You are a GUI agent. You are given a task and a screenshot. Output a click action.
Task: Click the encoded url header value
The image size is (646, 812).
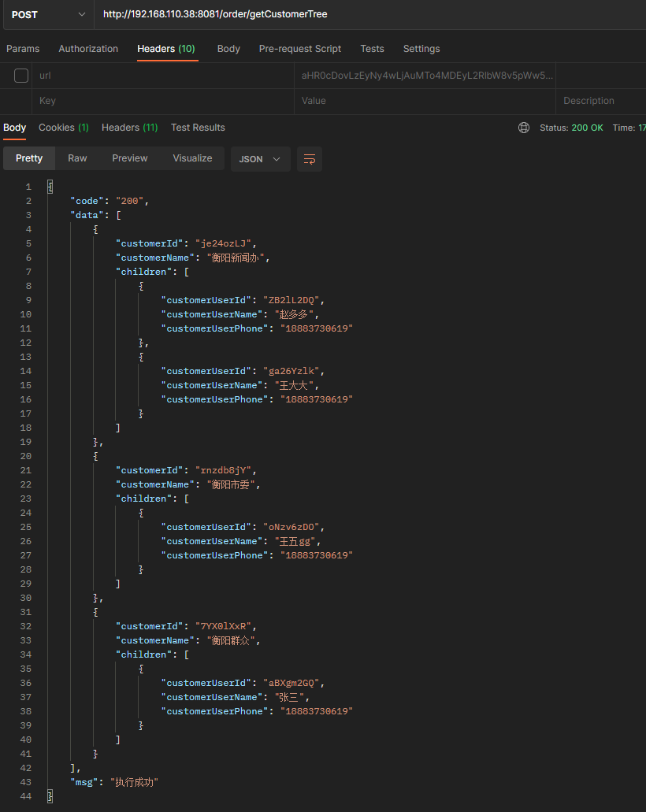[x=427, y=76]
